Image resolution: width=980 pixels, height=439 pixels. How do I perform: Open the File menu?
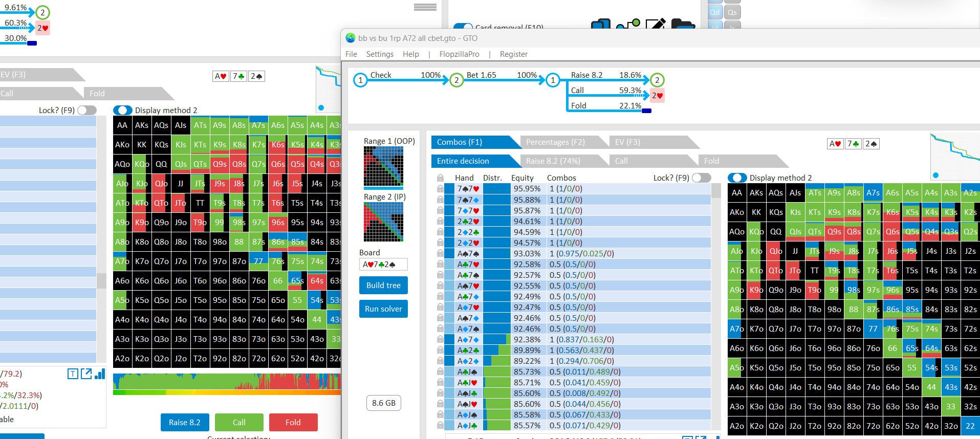tap(351, 54)
